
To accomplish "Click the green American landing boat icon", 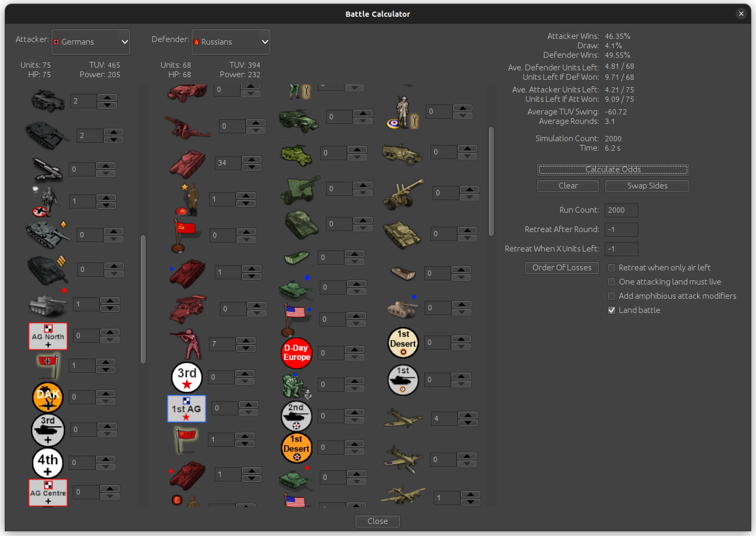I will click(297, 258).
